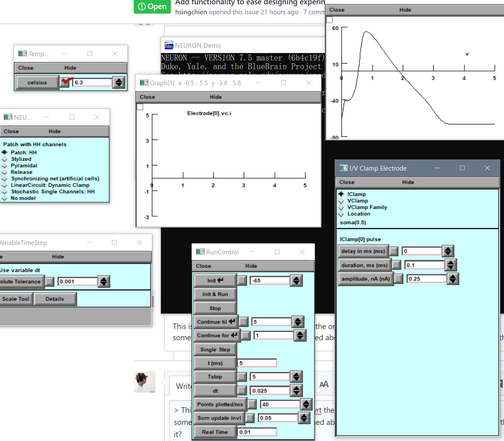Toggle the dt default value checkbox
The width and height of the screenshot is (504, 441).
click(242, 391)
